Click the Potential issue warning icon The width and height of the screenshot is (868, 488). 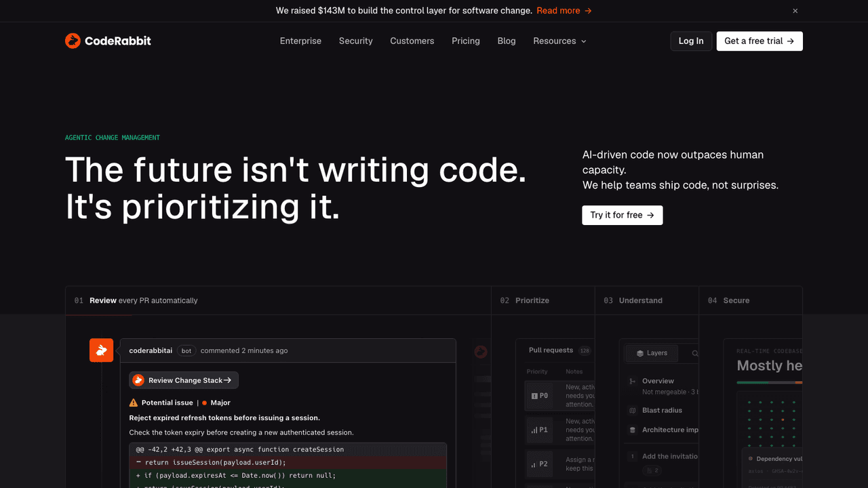tap(134, 403)
